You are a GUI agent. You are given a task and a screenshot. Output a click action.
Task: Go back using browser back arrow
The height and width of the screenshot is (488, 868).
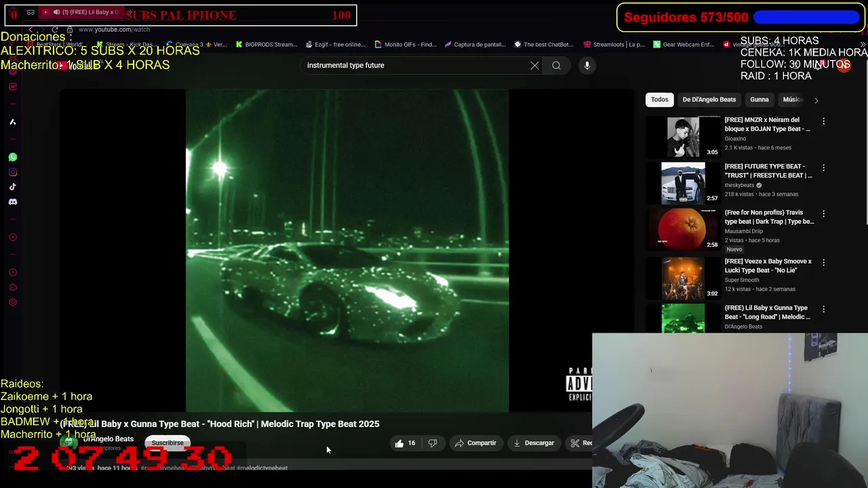(x=31, y=29)
